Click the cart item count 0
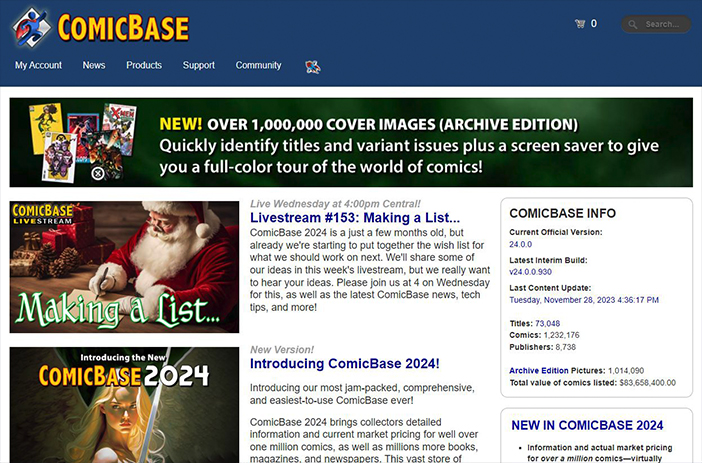This screenshot has height=463, width=702. coord(594,24)
